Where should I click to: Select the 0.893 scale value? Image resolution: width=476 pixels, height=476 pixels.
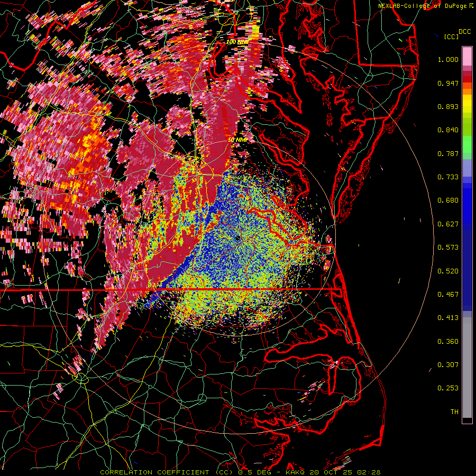pyautogui.click(x=448, y=106)
